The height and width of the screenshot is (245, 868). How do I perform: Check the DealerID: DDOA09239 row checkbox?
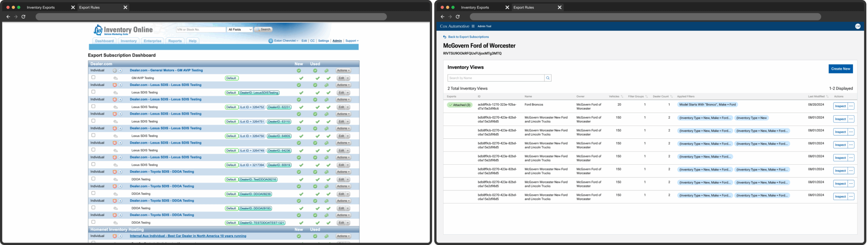click(x=93, y=193)
